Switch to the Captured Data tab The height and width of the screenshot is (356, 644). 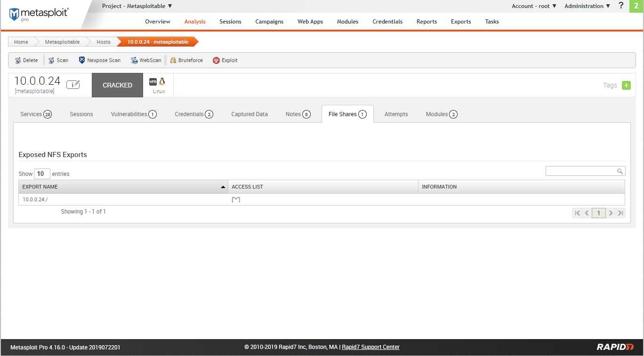click(250, 114)
